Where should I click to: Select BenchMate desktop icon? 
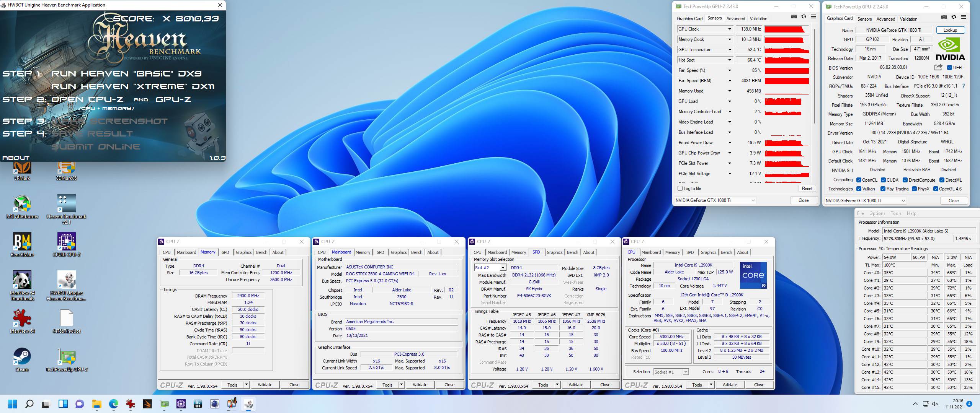pos(22,245)
